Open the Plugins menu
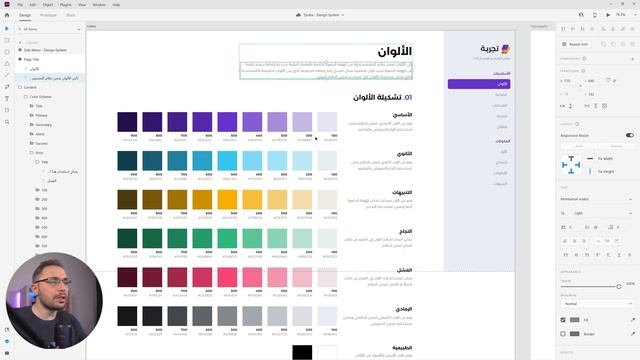 click(66, 4)
